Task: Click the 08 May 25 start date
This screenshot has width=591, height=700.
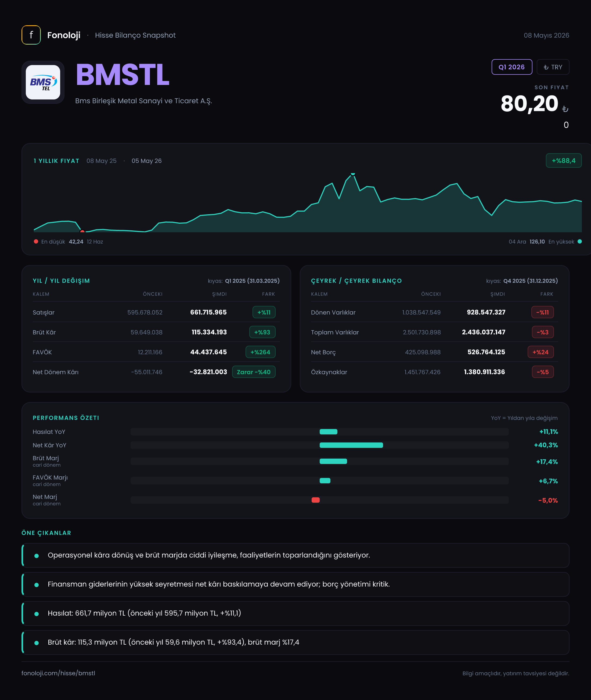Action: pyautogui.click(x=102, y=161)
